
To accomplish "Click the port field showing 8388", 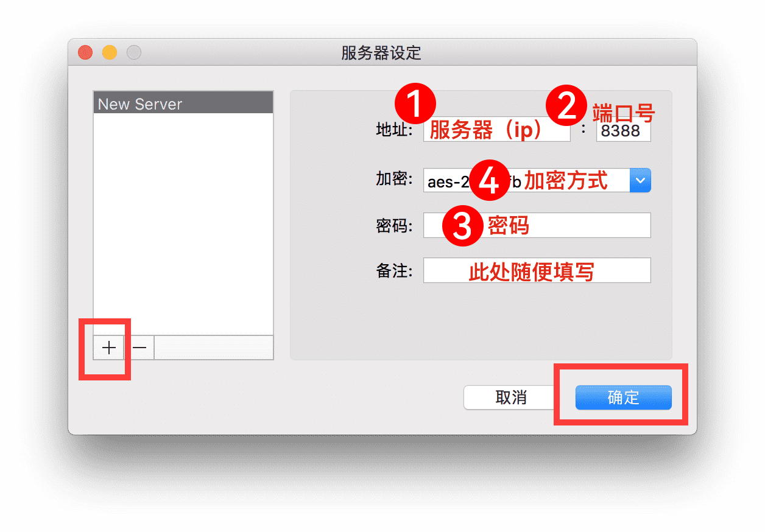I will point(624,130).
